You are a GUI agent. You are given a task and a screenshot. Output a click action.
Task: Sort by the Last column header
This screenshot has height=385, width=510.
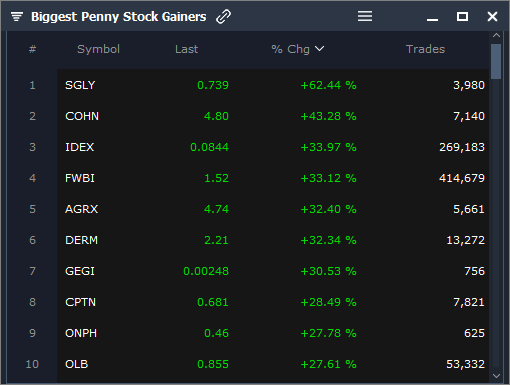[x=186, y=49]
